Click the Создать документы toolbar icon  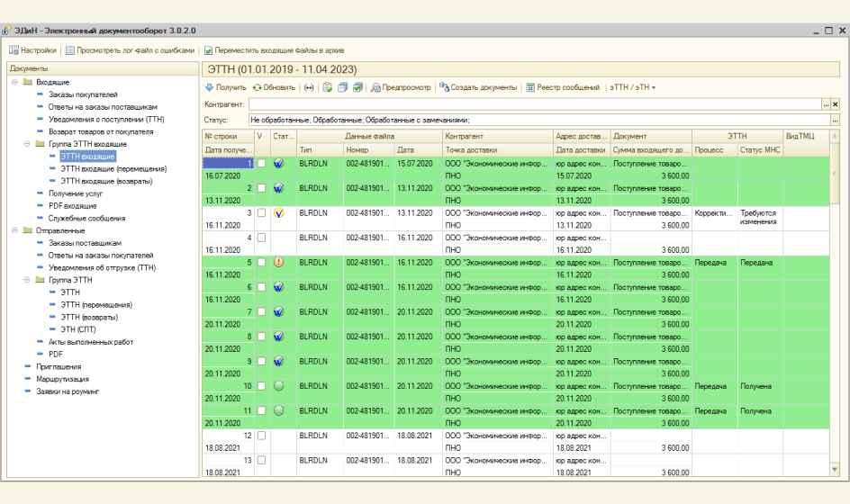(444, 87)
